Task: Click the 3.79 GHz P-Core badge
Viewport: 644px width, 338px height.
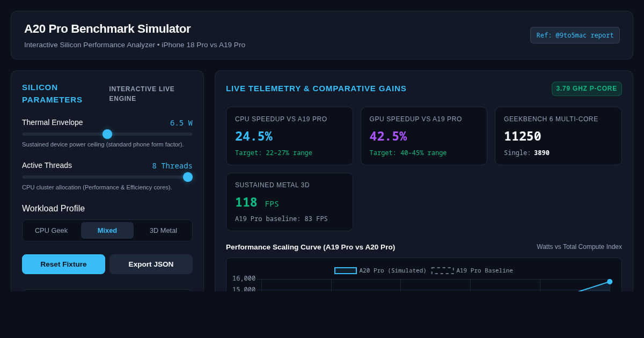Action: click(587, 89)
